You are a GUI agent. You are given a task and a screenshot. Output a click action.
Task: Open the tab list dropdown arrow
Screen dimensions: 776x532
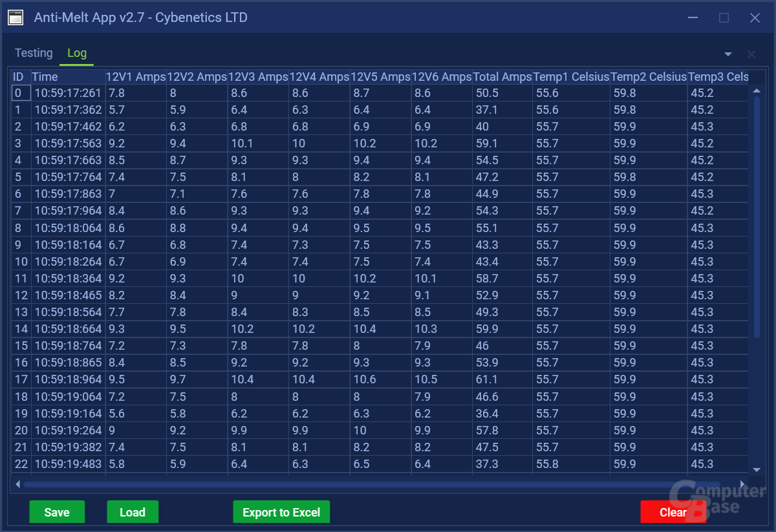[x=728, y=54]
